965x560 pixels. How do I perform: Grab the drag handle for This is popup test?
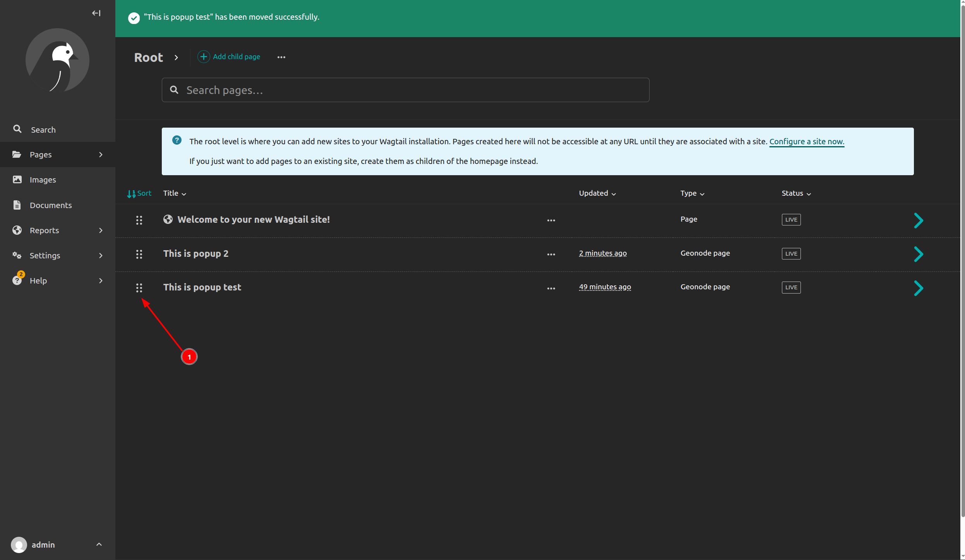point(139,288)
